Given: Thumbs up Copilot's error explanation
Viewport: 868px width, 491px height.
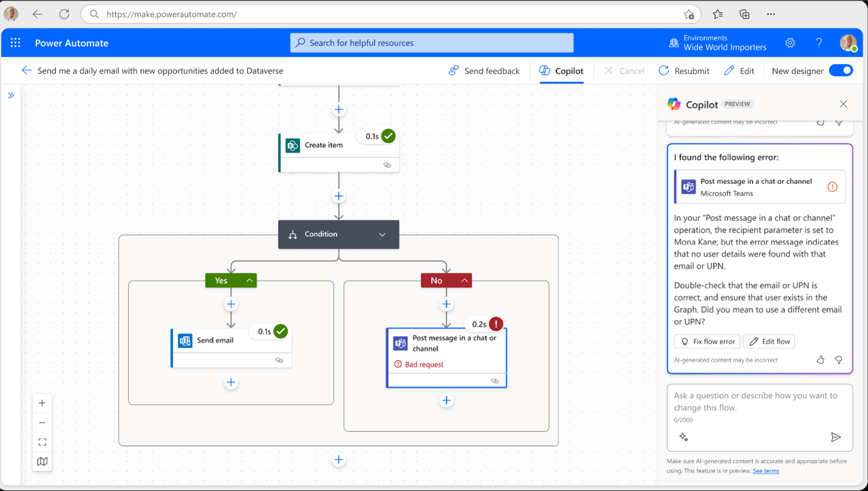Looking at the screenshot, I should click(x=820, y=359).
